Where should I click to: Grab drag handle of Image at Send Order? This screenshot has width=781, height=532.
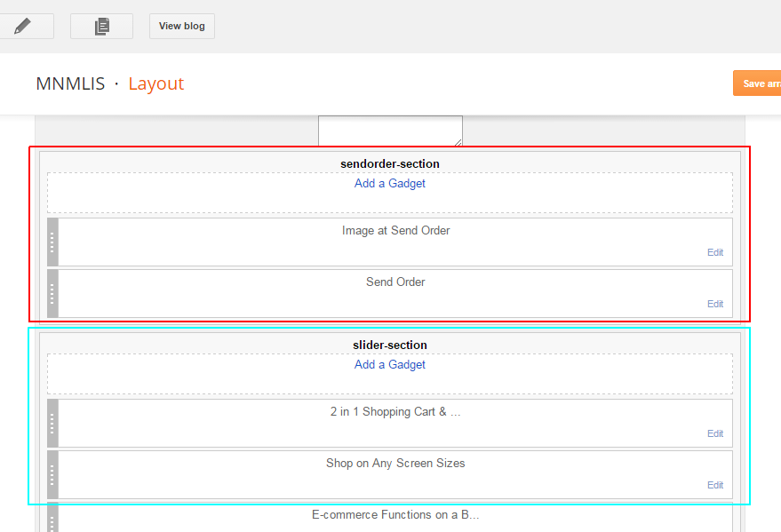[52, 242]
